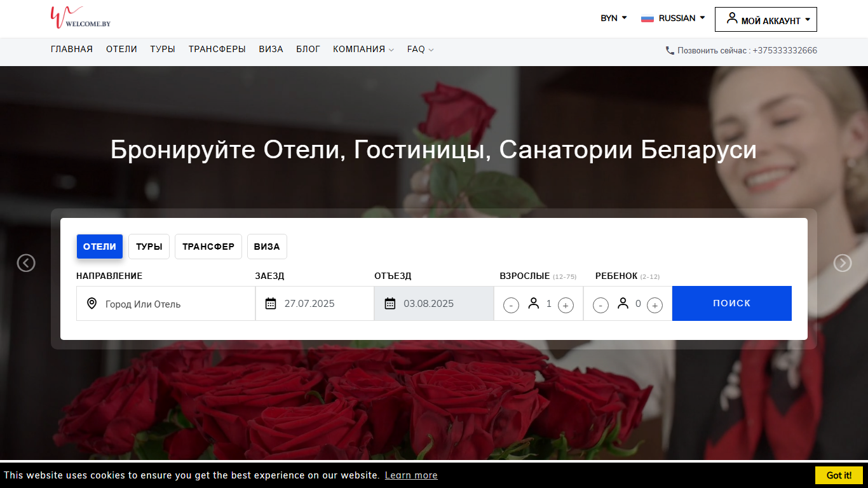The image size is (868, 488).
Task: Click the Поиск search button
Action: (x=732, y=303)
